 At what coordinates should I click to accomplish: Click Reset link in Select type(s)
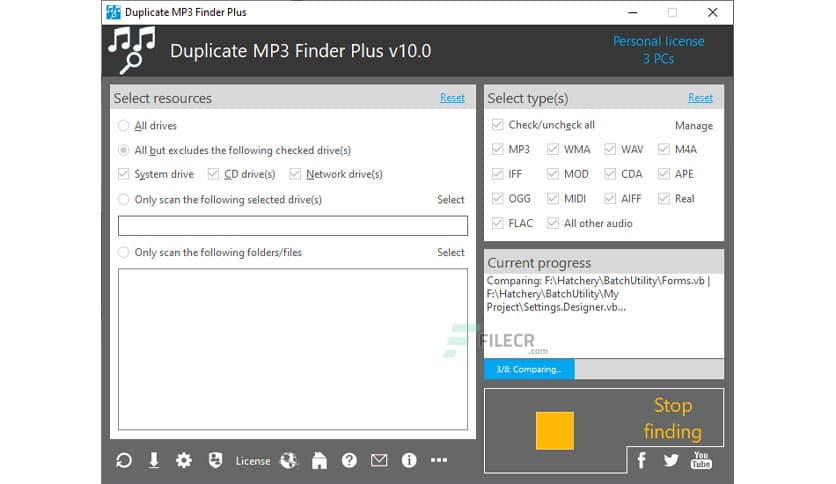[700, 98]
